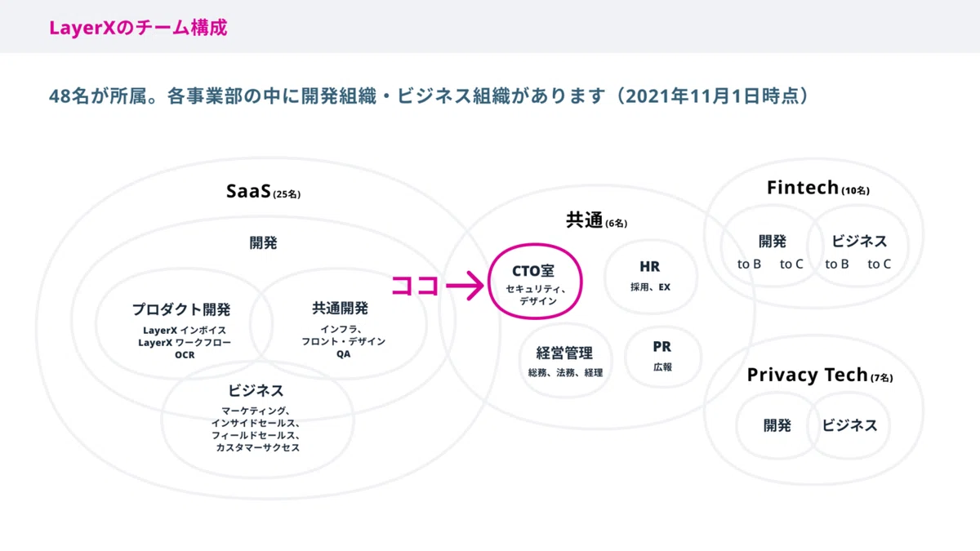Click 'to C' under Fintech 開発

click(x=791, y=264)
